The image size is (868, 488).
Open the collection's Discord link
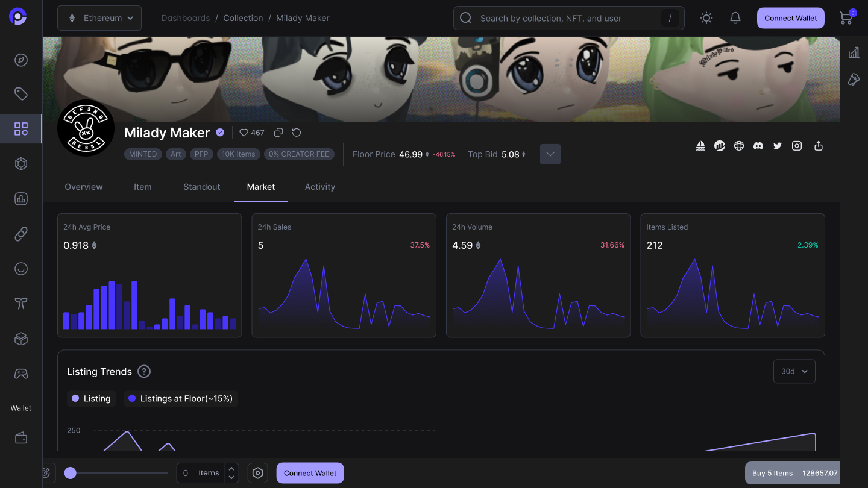pyautogui.click(x=758, y=146)
